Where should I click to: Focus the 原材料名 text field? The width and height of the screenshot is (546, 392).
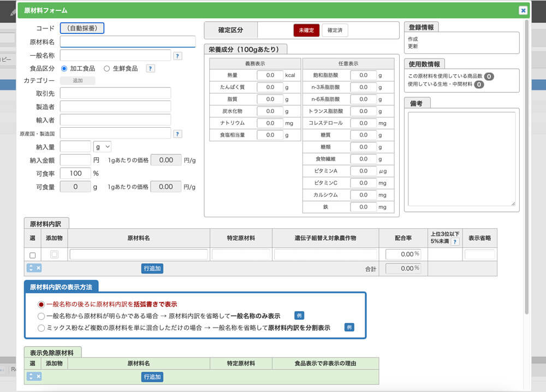click(x=128, y=41)
